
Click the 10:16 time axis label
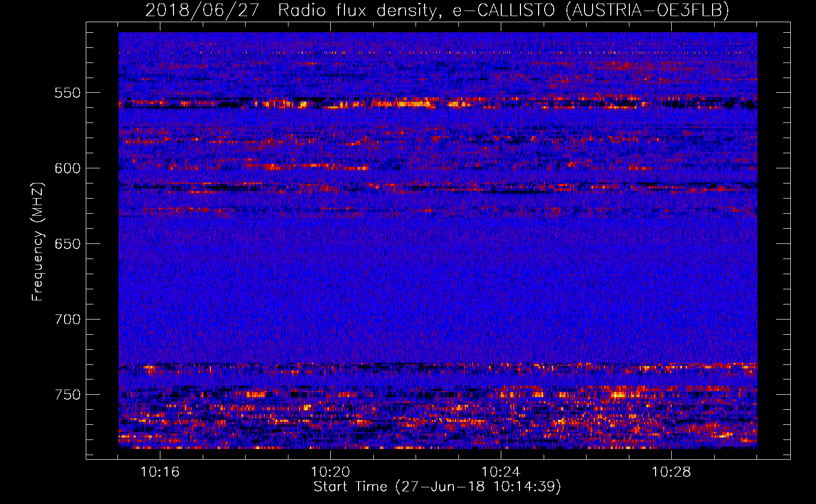coord(160,472)
